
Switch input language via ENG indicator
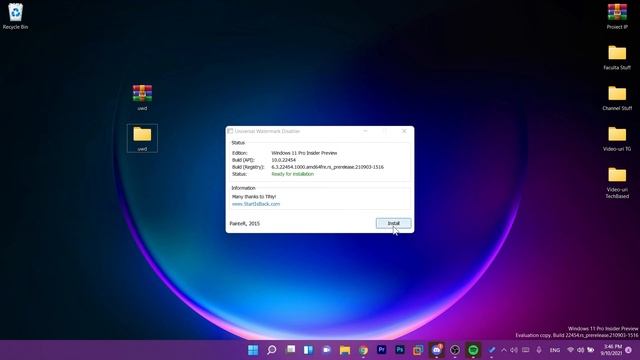click(555, 350)
